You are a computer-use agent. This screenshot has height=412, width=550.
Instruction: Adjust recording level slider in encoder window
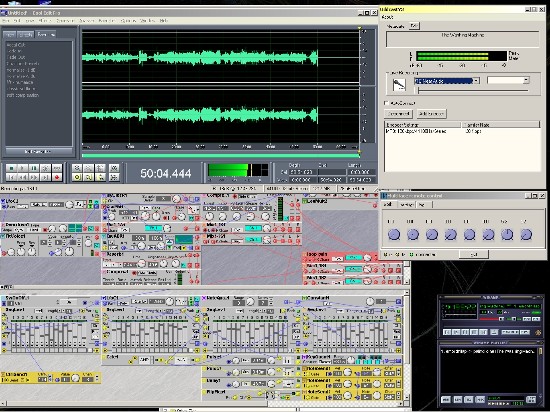tap(471, 90)
